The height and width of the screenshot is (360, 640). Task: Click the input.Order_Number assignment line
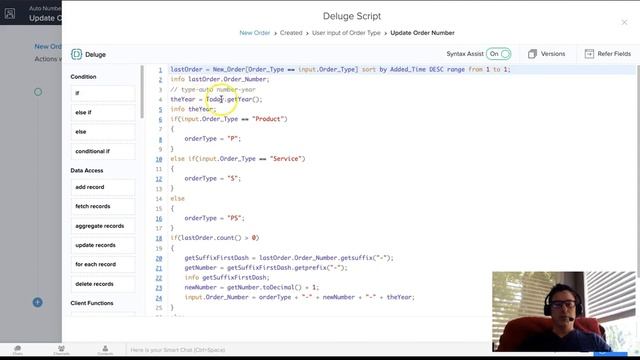[300, 297]
